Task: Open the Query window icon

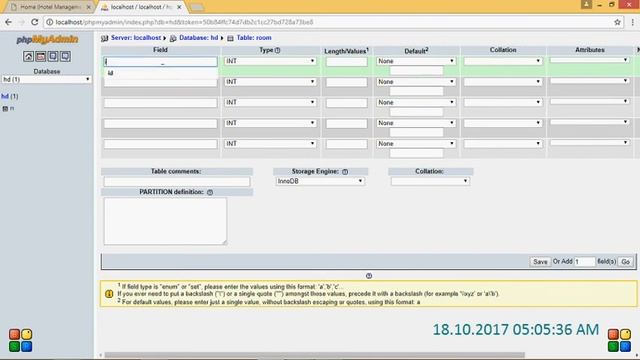Action: 53,56
